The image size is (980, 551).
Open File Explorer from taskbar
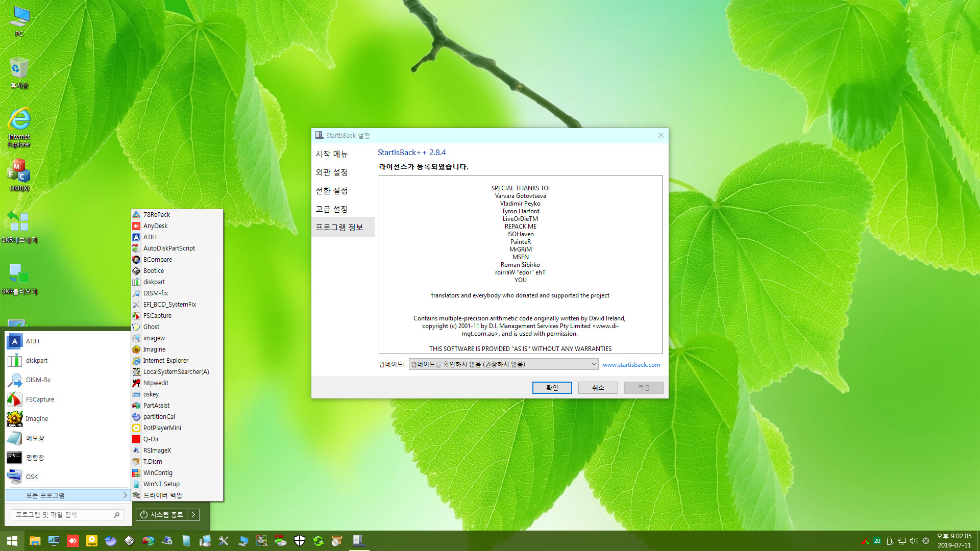[x=35, y=541]
